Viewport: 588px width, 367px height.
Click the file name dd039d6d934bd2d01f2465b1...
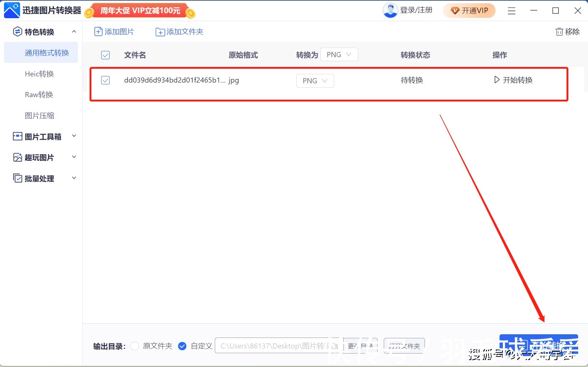click(x=175, y=80)
